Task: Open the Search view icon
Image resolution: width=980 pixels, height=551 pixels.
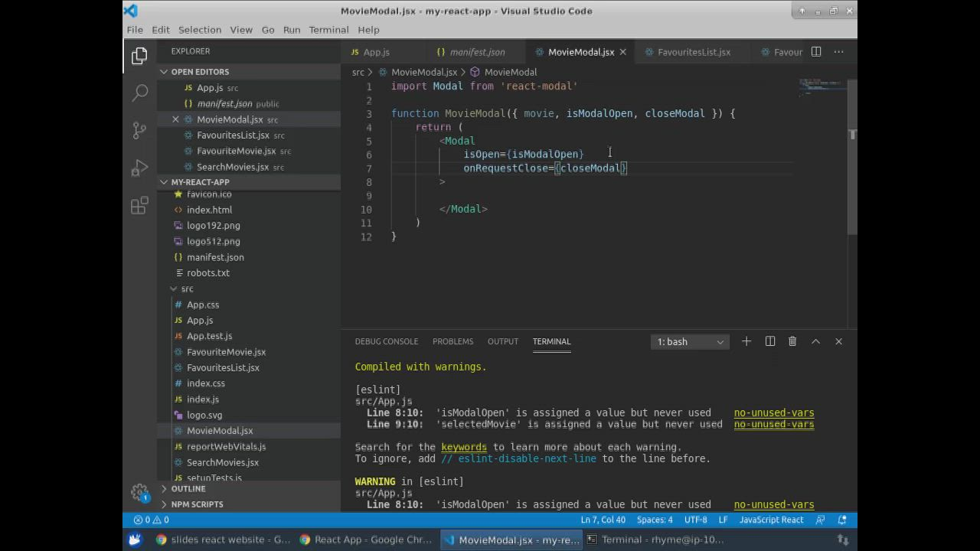Action: click(139, 93)
